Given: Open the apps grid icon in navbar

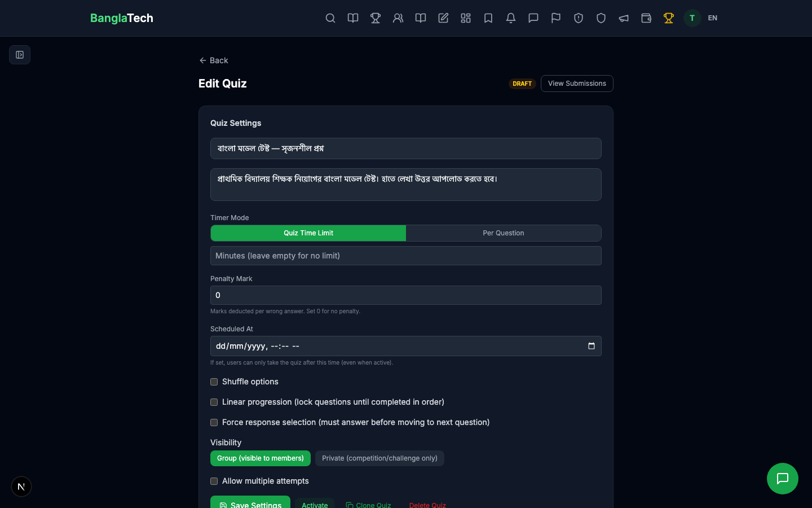Looking at the screenshot, I should click(x=466, y=18).
